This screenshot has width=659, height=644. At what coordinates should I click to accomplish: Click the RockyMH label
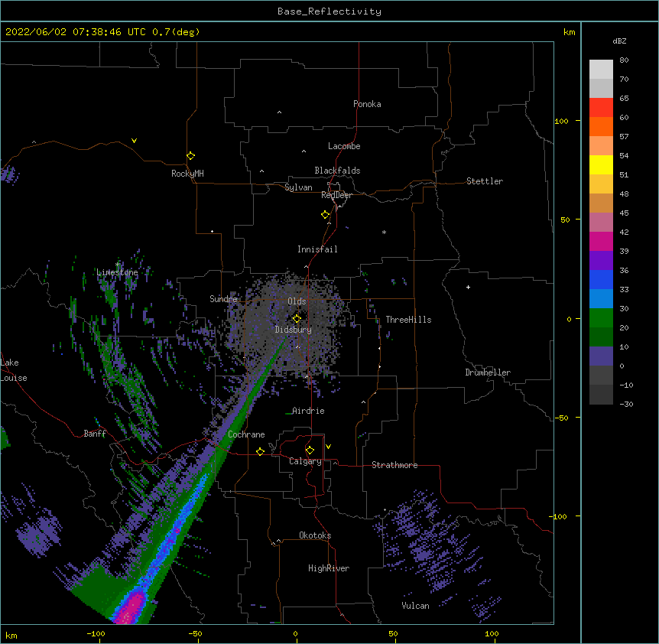[x=187, y=174]
